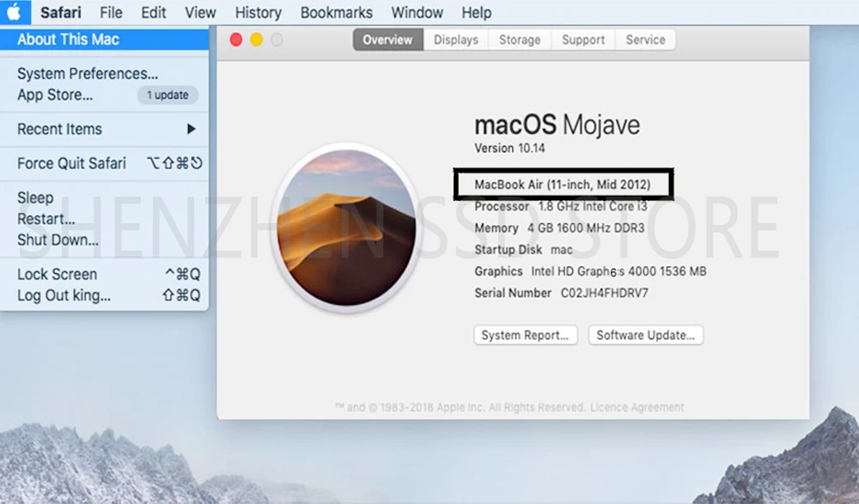Open the History menu
859x504 pixels.
pyautogui.click(x=258, y=12)
